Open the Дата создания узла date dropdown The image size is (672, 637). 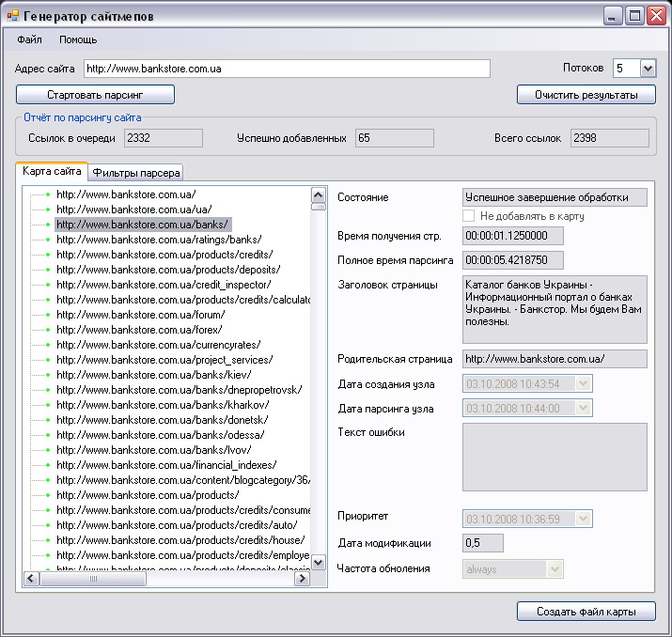click(x=583, y=384)
